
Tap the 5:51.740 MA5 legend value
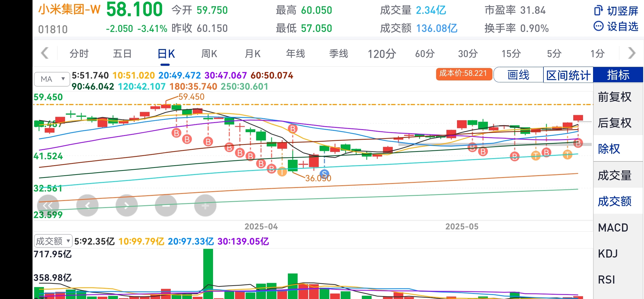point(90,75)
